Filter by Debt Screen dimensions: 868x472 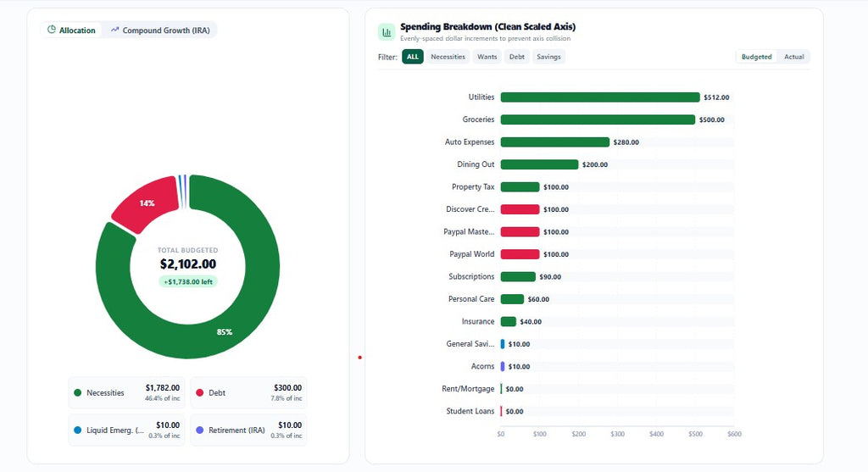517,57
